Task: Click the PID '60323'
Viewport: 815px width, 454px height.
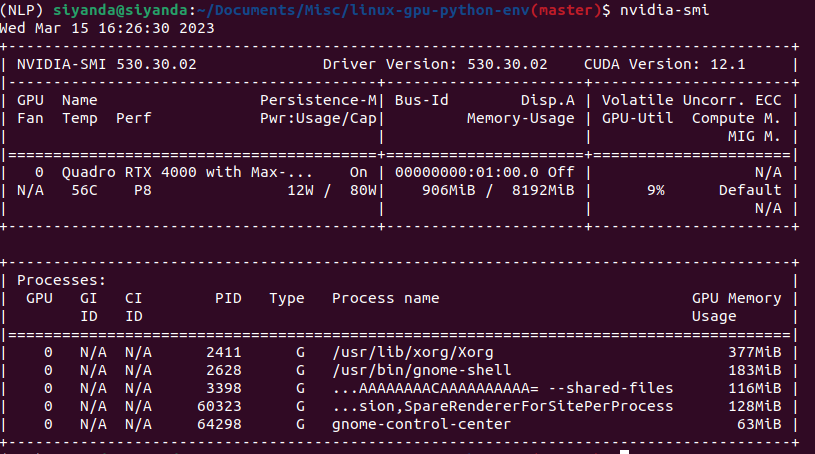Action: 219,406
